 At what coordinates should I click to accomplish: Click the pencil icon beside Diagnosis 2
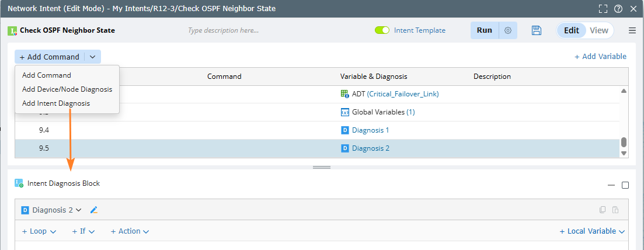coord(94,210)
